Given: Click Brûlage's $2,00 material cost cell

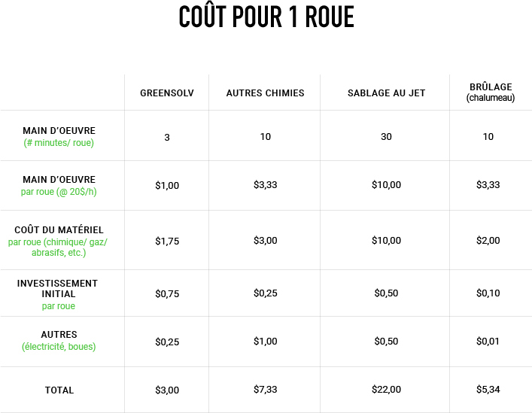Looking at the screenshot, I should [x=488, y=241].
